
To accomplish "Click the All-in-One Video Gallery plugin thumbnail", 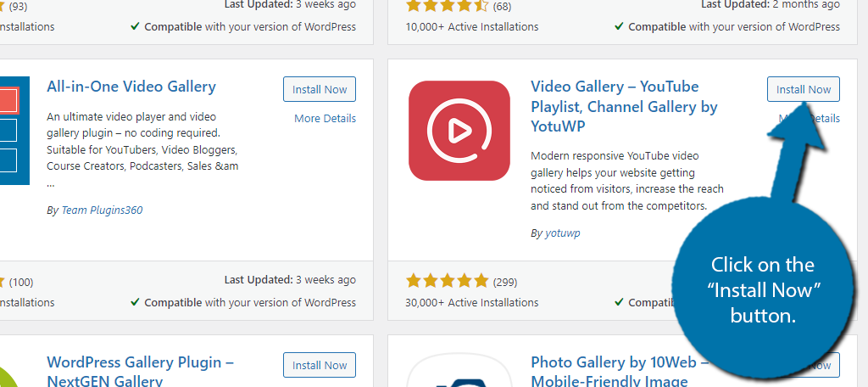I will point(14,131).
